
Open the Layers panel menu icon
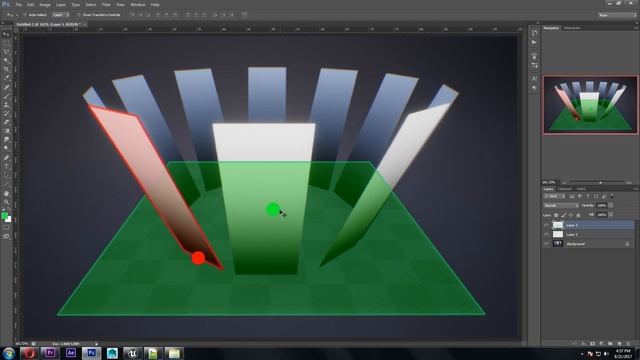coord(635,189)
